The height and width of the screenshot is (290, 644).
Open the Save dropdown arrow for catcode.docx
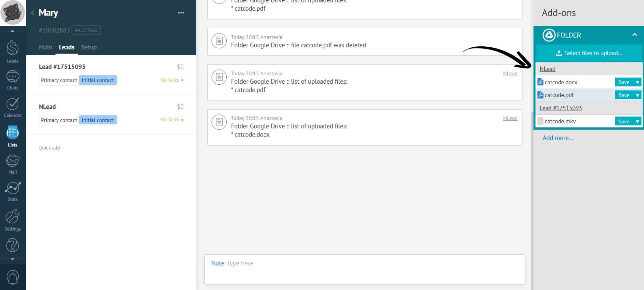click(637, 82)
